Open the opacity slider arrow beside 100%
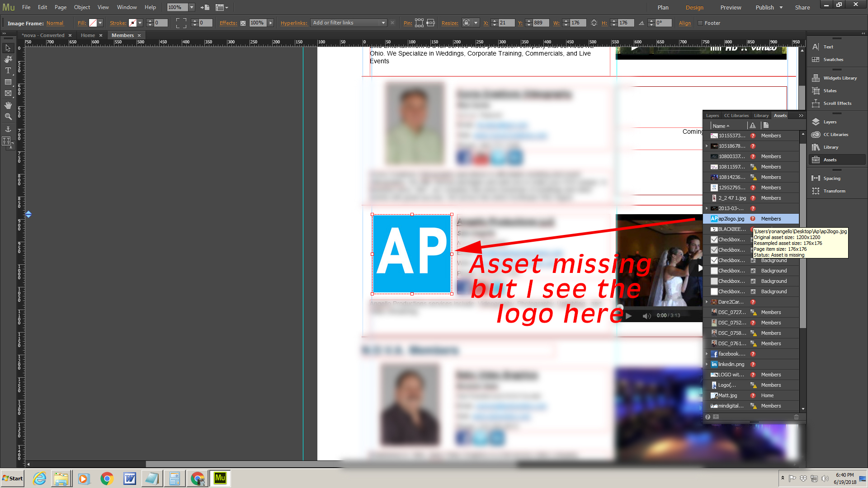The height and width of the screenshot is (488, 868). [271, 23]
